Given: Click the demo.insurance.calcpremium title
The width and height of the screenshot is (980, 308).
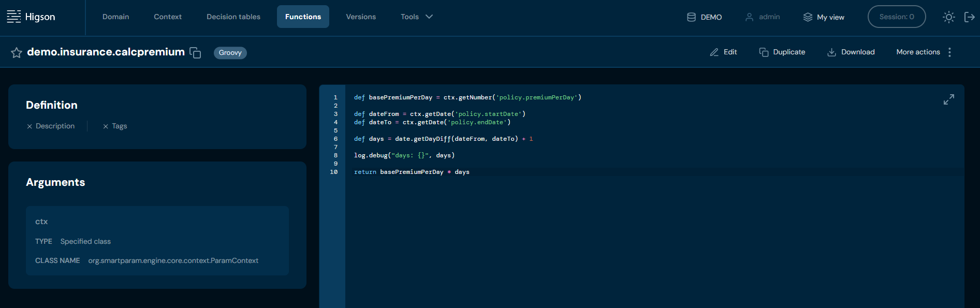Looking at the screenshot, I should click(106, 52).
